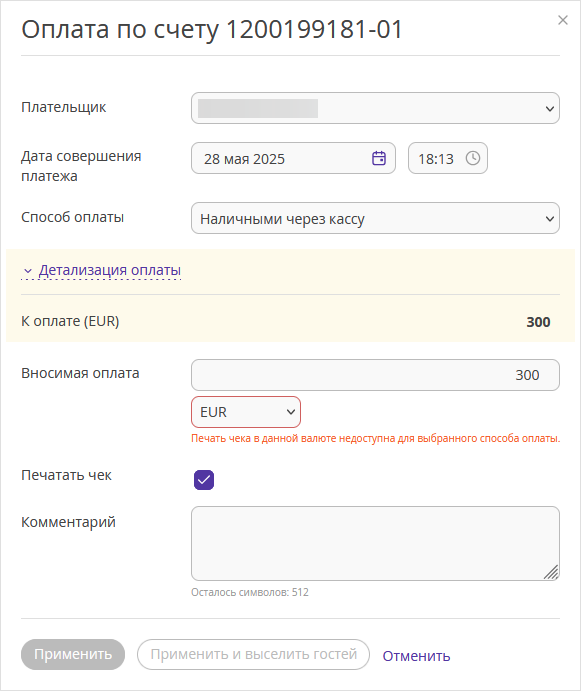
Task: Click Применить и выселить гостей button
Action: 253,654
